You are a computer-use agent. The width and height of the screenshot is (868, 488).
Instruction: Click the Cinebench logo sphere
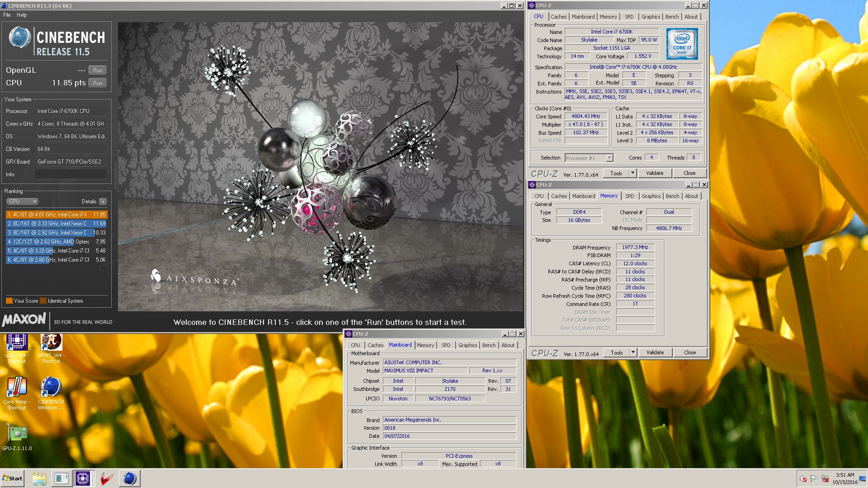pyautogui.click(x=19, y=38)
